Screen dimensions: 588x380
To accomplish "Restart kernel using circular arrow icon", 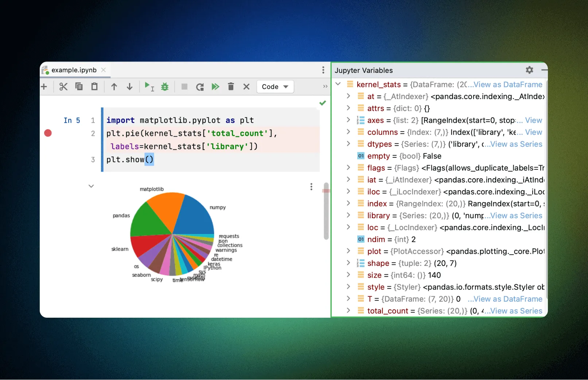I will tap(200, 87).
